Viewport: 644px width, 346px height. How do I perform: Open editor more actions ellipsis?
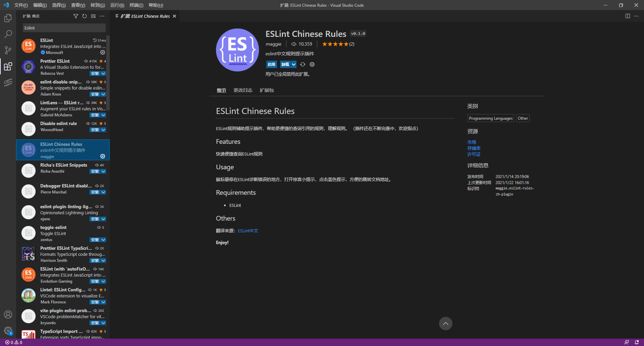(636, 16)
